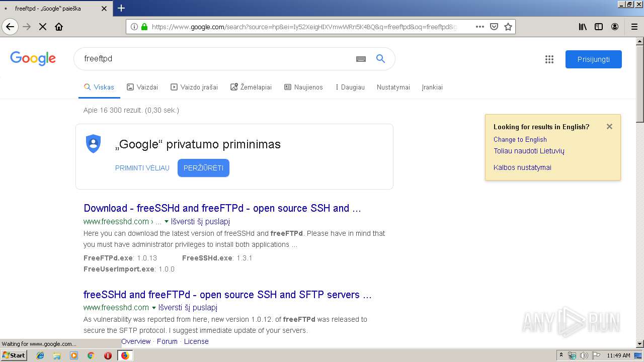Screen dimensions: 644x362
Task: Expand dropdown arrow beside first freesshd.com URL
Action: click(167, 222)
